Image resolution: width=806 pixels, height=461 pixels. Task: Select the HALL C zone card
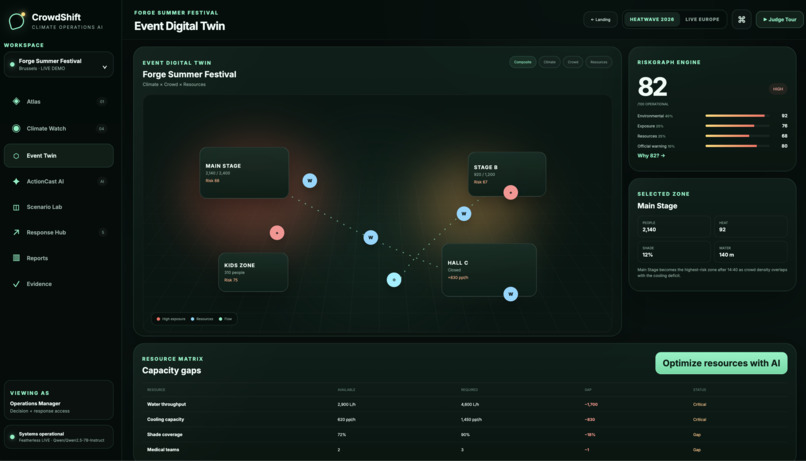(x=489, y=270)
